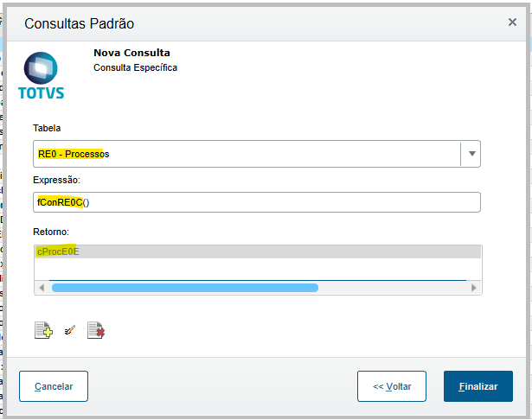Click the TOTVS logo
The width and height of the screenshot is (532, 420).
41,76
